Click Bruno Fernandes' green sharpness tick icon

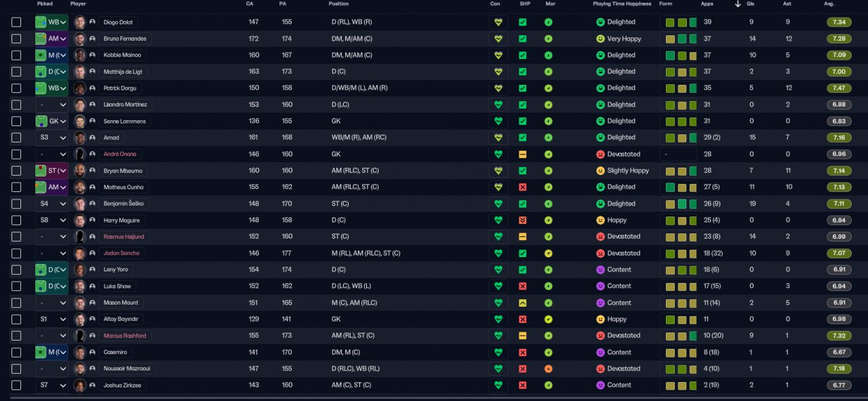coord(523,39)
